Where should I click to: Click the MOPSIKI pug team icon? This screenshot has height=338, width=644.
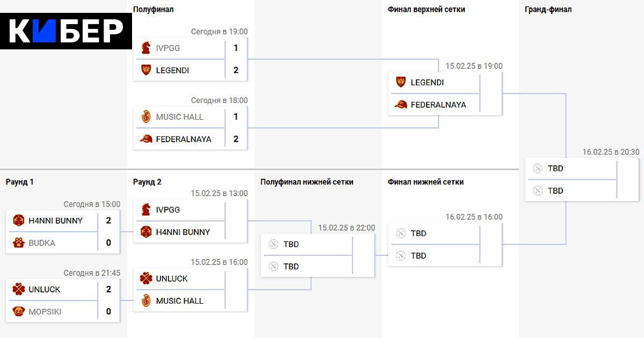(x=19, y=312)
